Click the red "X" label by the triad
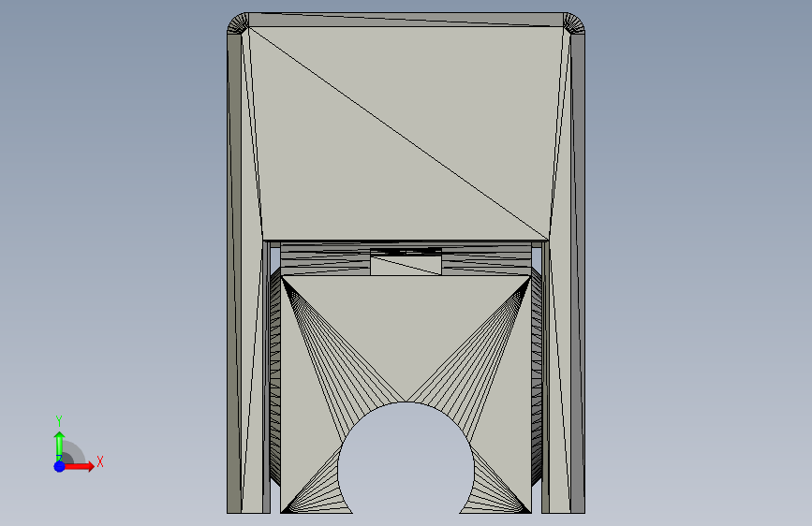This screenshot has width=812, height=526. click(x=100, y=461)
